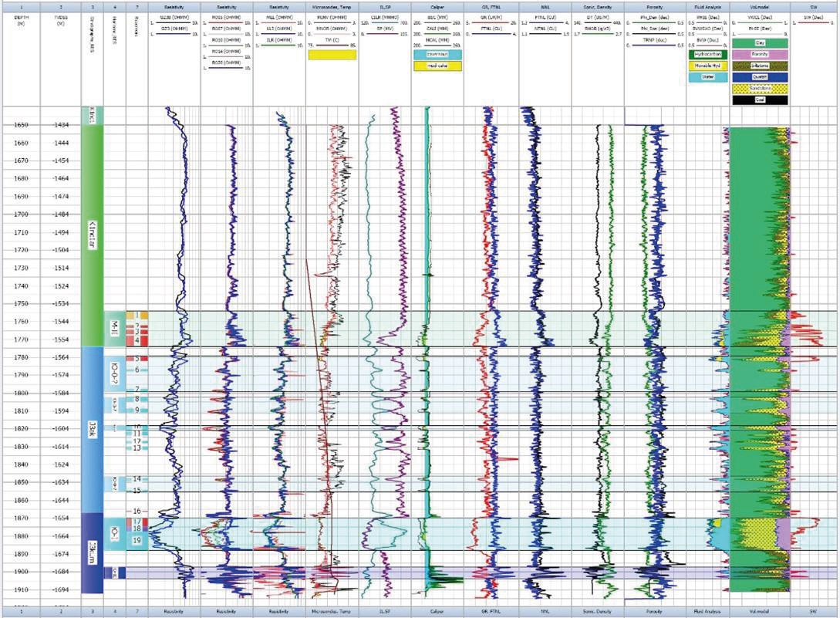Select the green Clay lithology swatch
The width and height of the screenshot is (840, 618).
click(759, 43)
